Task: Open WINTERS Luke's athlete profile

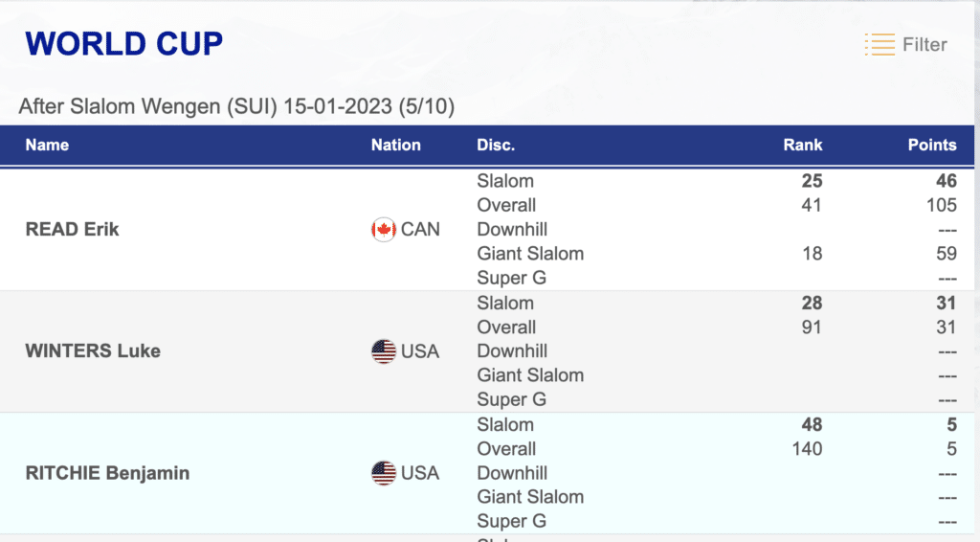Action: tap(93, 351)
